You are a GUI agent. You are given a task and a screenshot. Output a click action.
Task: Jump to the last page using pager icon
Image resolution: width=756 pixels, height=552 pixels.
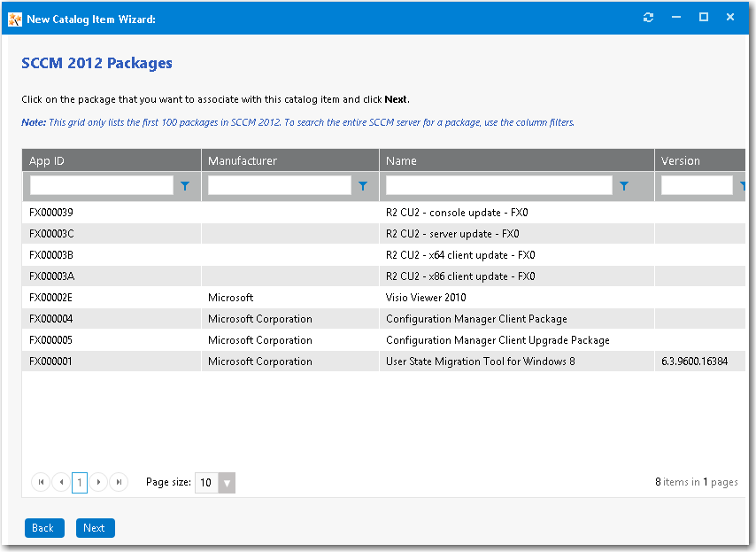119,482
